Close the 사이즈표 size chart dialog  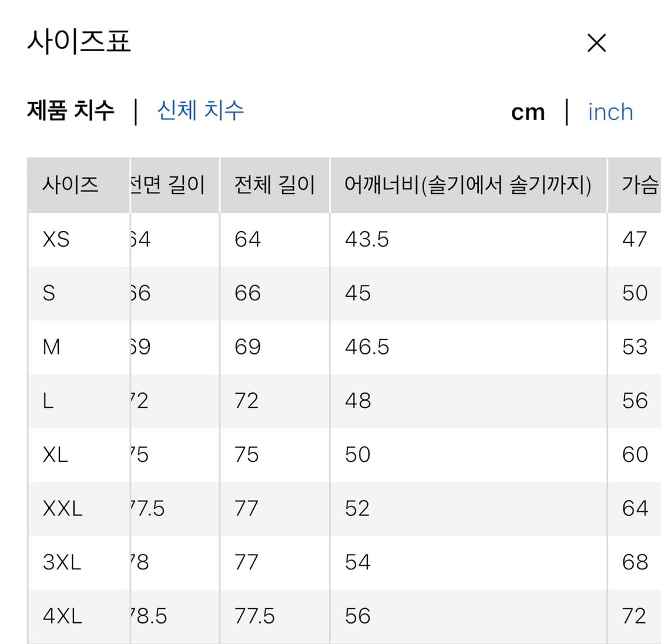596,43
